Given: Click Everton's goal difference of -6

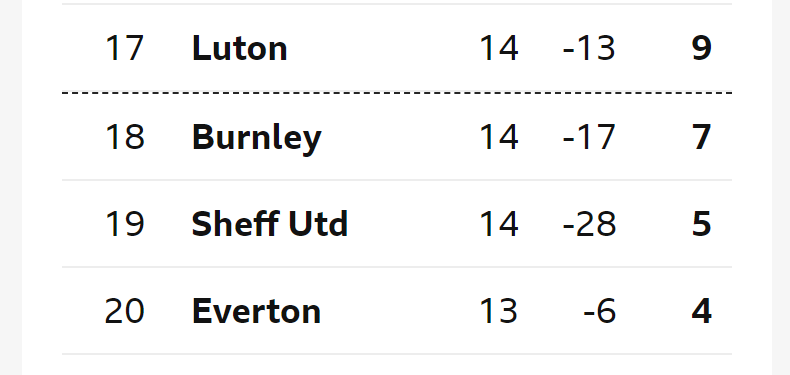Looking at the screenshot, I should coord(600,311).
